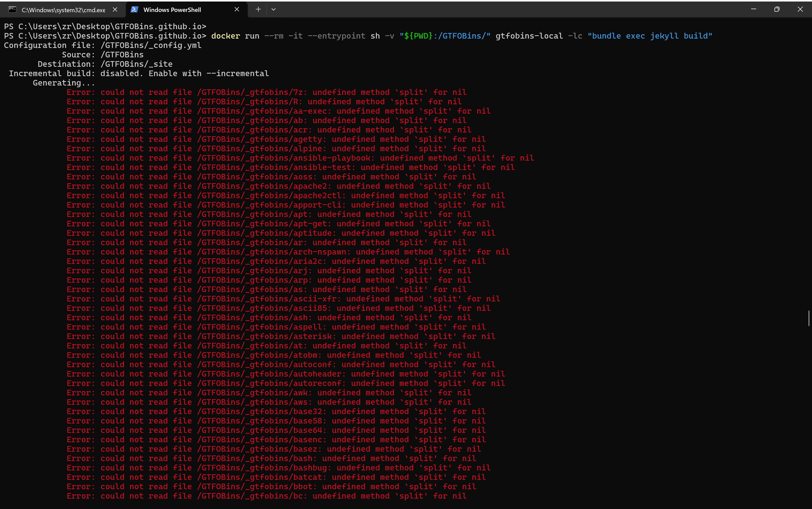
Task: Switch to the C:\Windows\system32\cmd.exe tab
Action: coord(63,10)
